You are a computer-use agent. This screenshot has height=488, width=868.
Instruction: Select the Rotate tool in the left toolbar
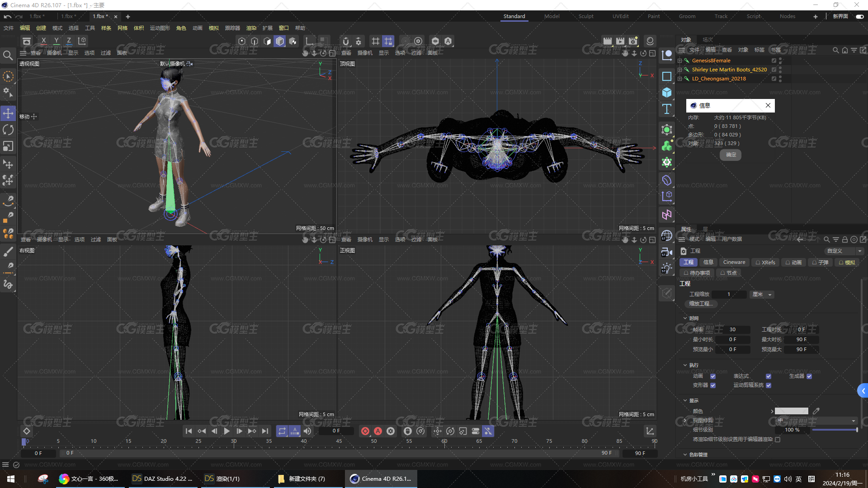pos(8,130)
